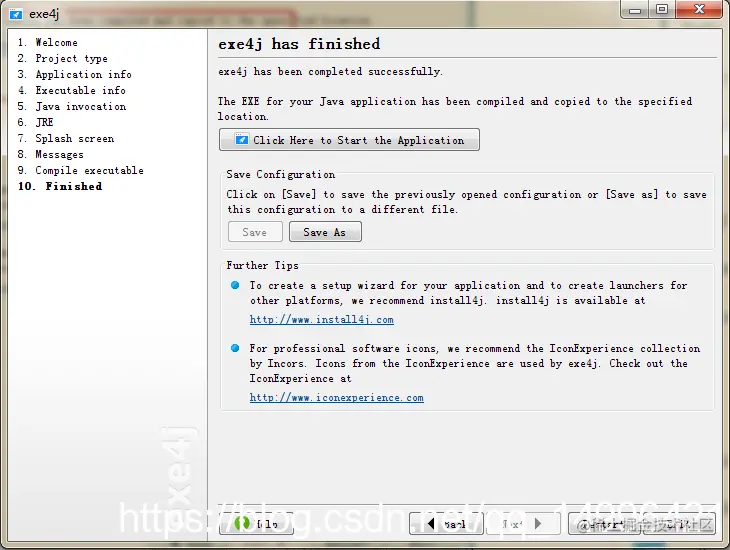Click 'exe4j has been completed successfully' text
This screenshot has height=550, width=730.
tap(330, 72)
